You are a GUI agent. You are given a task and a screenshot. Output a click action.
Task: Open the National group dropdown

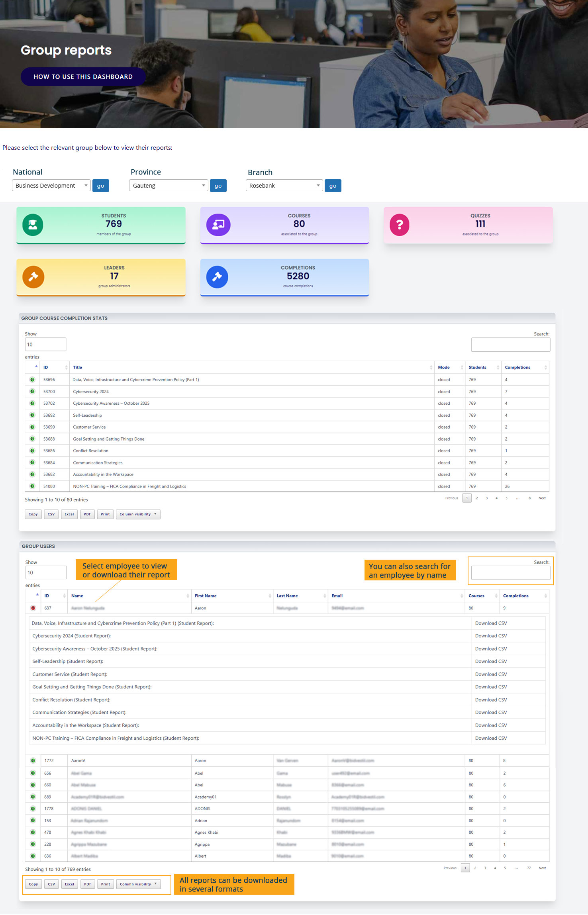pos(51,186)
